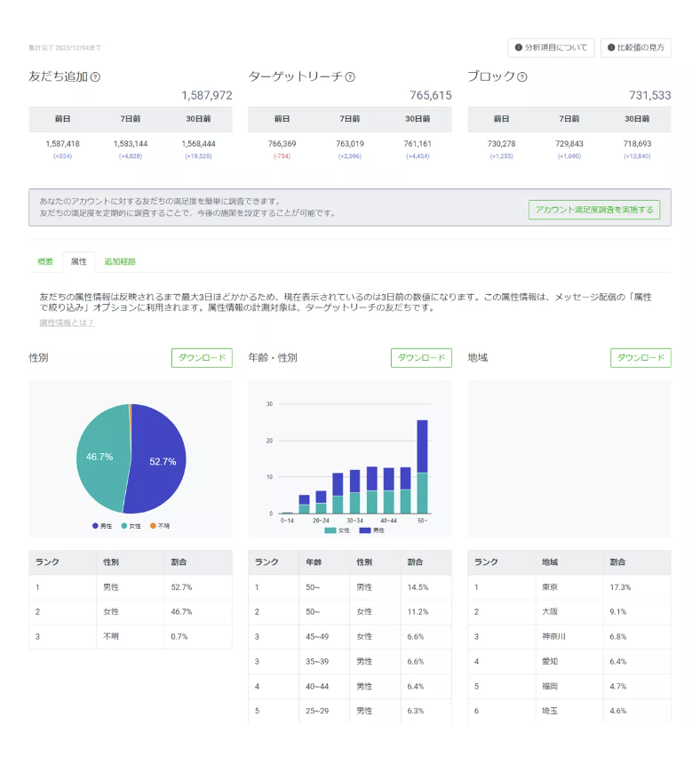Screen dimensions: 700x757
Task: Open the 追加経路 tab
Action: [x=120, y=261]
